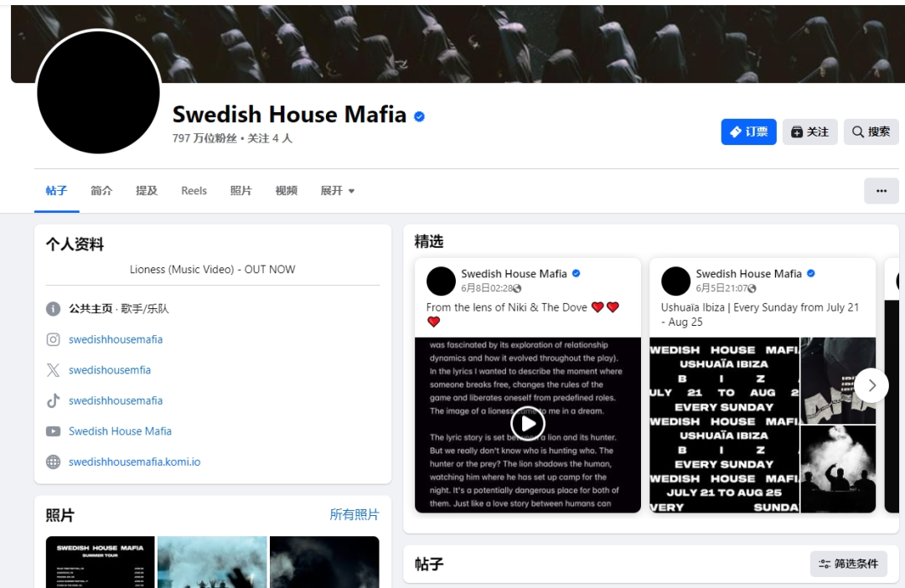905x588 pixels.
Task: Open the Summer Tour photo thumbnail
Action: tap(101, 562)
